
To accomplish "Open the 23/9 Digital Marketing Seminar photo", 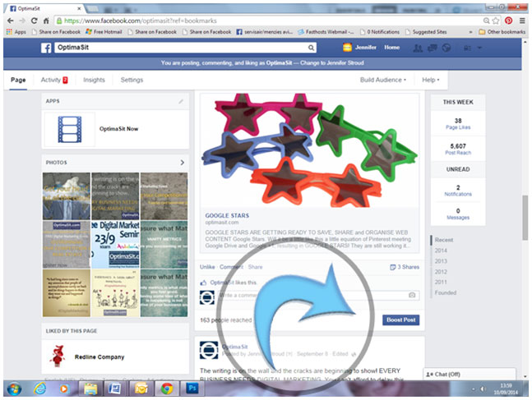I will tap(115, 245).
